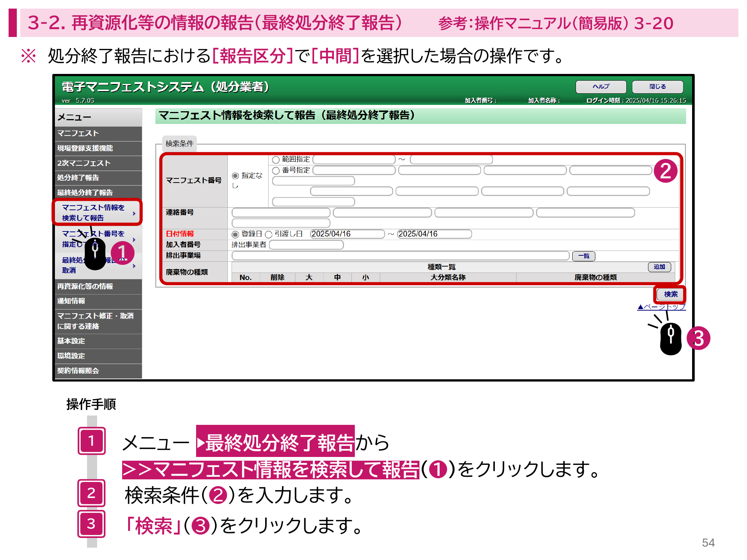This screenshot has height=560, width=747.
Task: Click the 大分類名称 column header
Action: (x=448, y=277)
